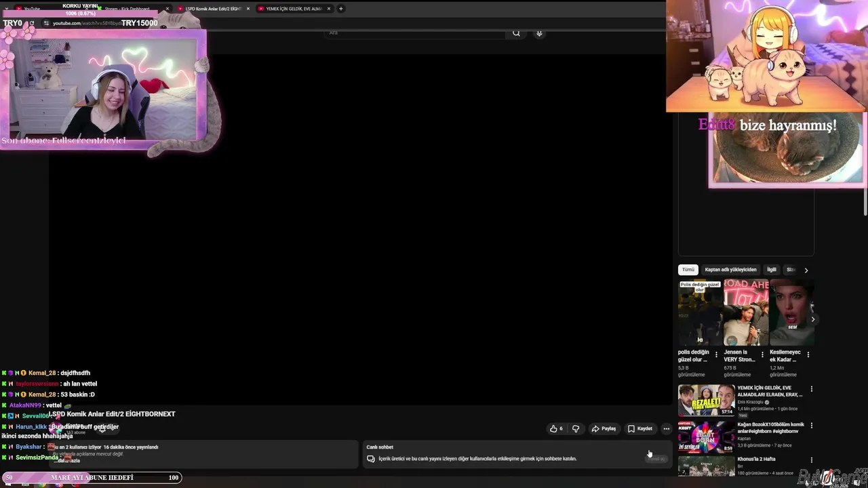Close the LSPD Komik Anlar browser tab
This screenshot has height=488, width=868.
[x=248, y=9]
